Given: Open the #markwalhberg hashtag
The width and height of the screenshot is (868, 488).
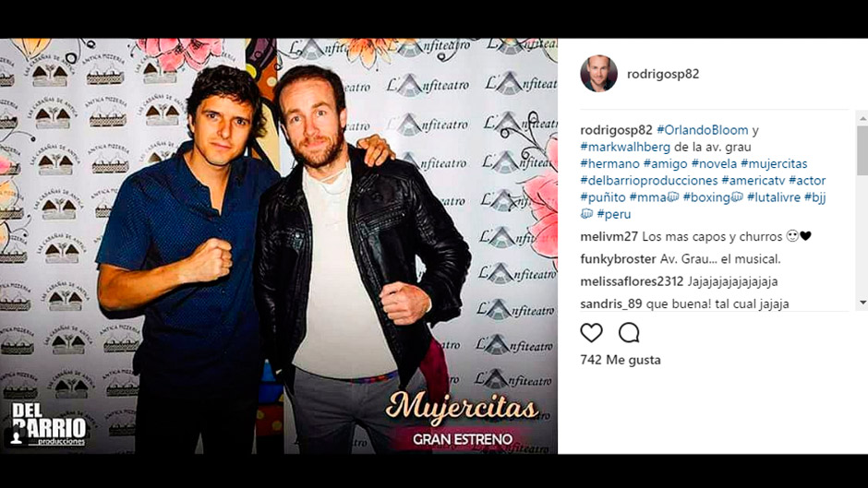Looking at the screenshot, I should click(x=625, y=148).
